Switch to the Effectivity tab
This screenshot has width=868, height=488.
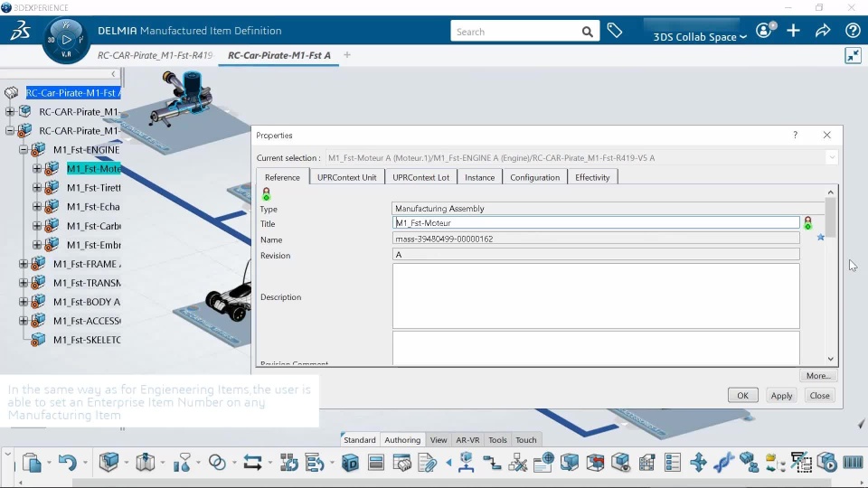pyautogui.click(x=591, y=177)
